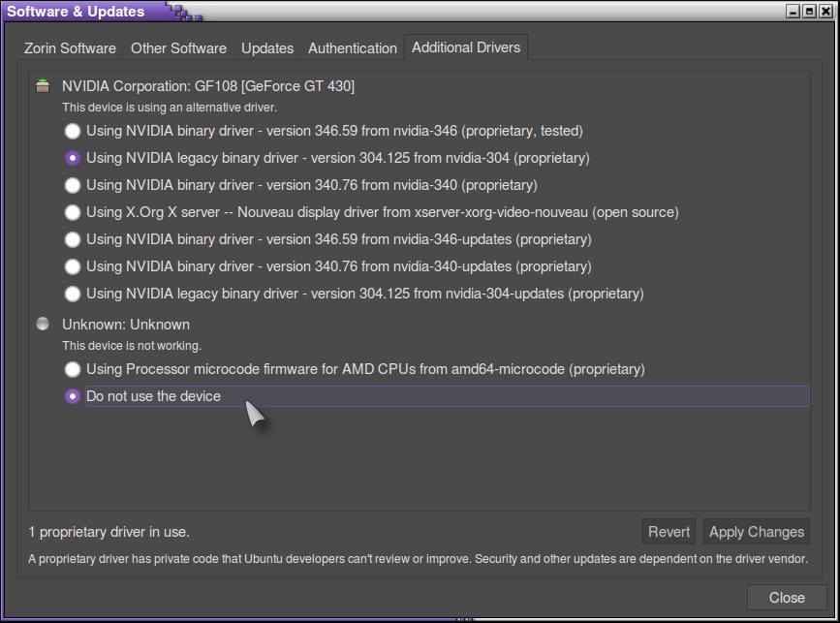Viewport: 840px width, 623px height.
Task: Choose legacy driver 304.125 from nvidia-304-updates
Action: [x=73, y=294]
